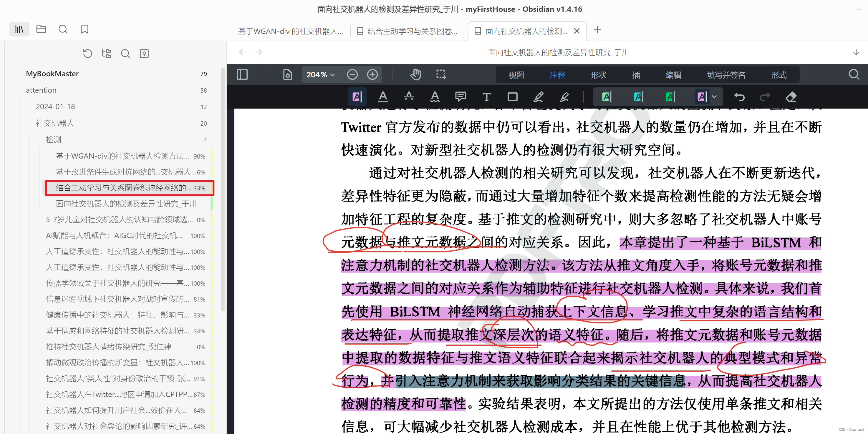Select the text highlight annotation tool
The height and width of the screenshot is (434, 868).
tap(357, 97)
